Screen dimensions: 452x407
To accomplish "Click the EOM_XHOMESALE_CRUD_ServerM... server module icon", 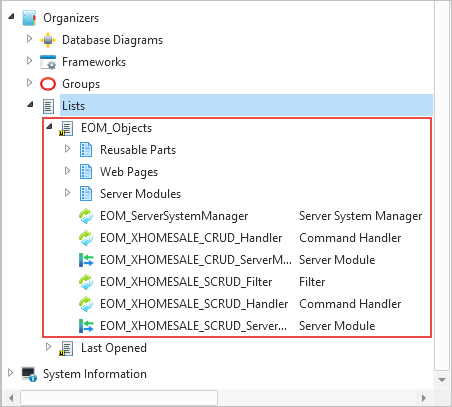I will point(86,260).
